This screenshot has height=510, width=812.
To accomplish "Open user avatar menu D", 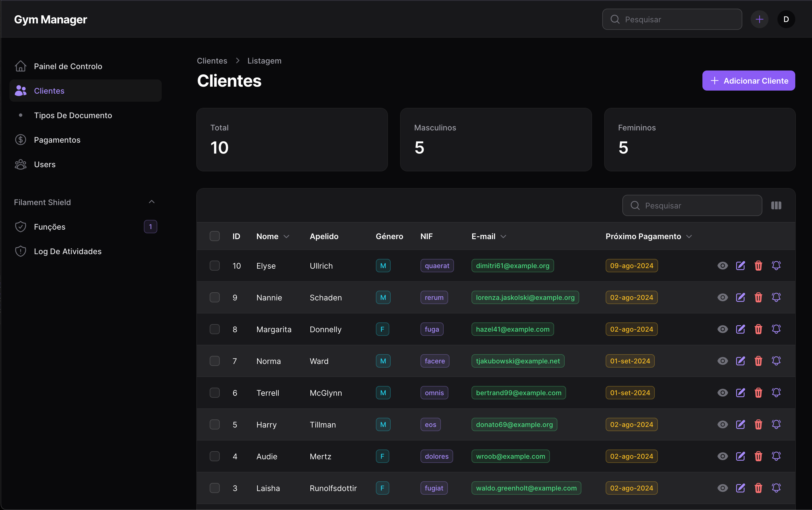I will click(x=786, y=19).
